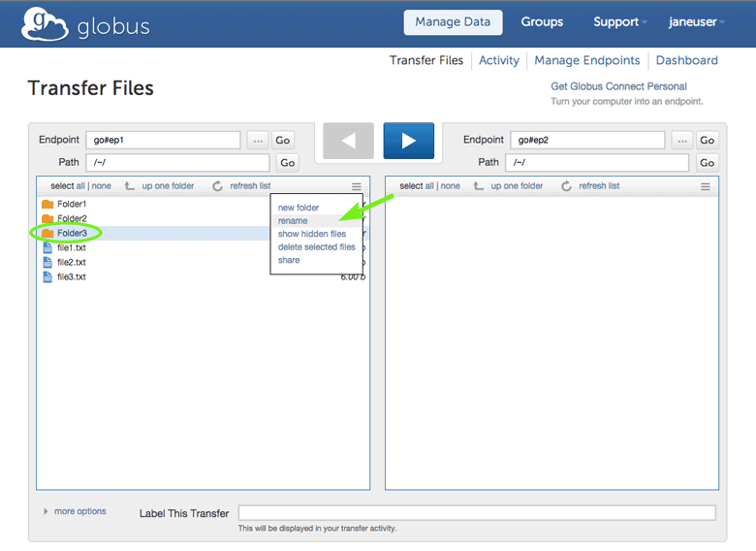Click the Globus cloud logo
The height and width of the screenshot is (551, 756).
45,24
